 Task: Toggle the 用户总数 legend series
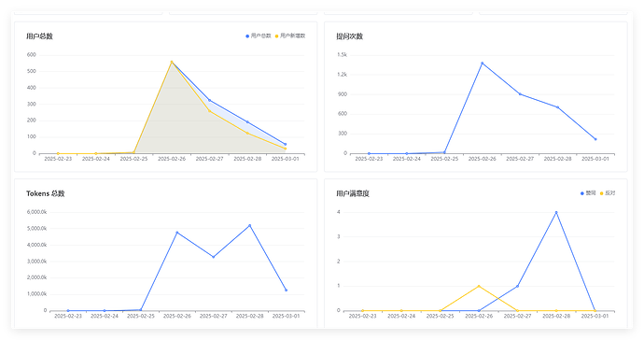(x=259, y=35)
